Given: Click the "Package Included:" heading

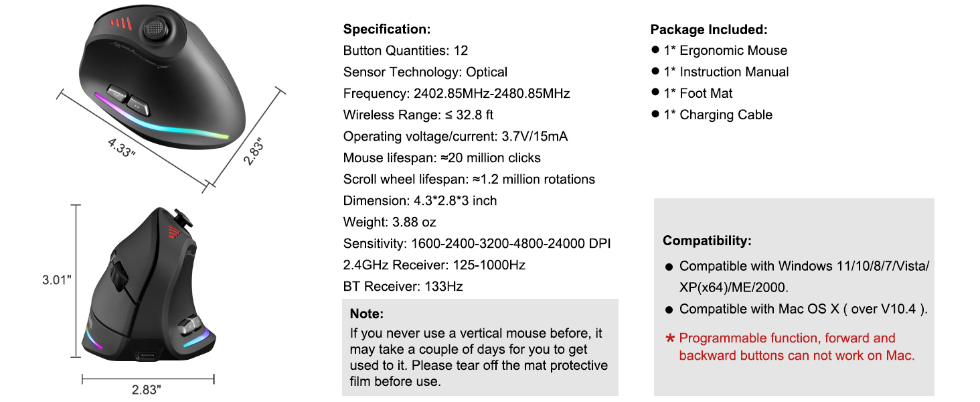Looking at the screenshot, I should [708, 29].
